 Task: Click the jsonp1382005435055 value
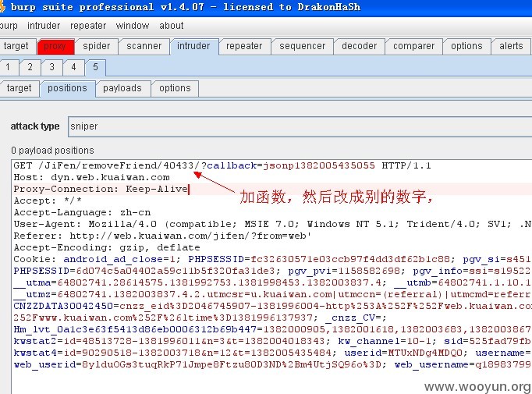[x=319, y=165]
